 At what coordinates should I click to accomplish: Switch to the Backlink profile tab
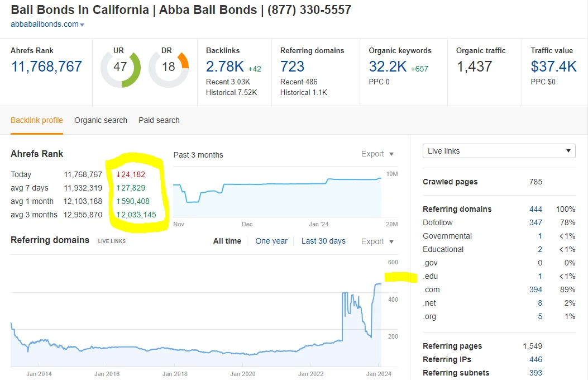point(37,120)
